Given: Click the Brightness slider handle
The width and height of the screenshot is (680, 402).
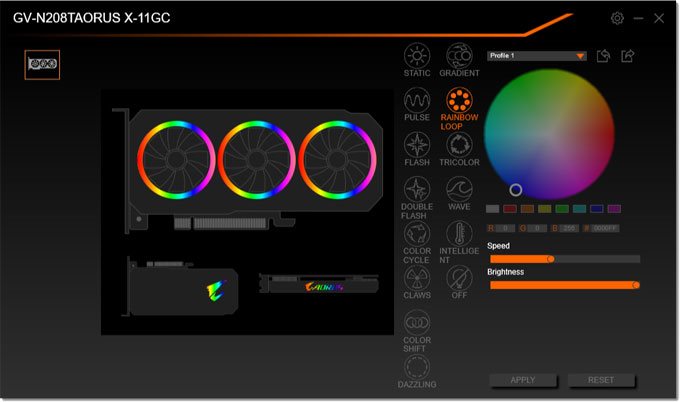Looking at the screenshot, I should (636, 285).
